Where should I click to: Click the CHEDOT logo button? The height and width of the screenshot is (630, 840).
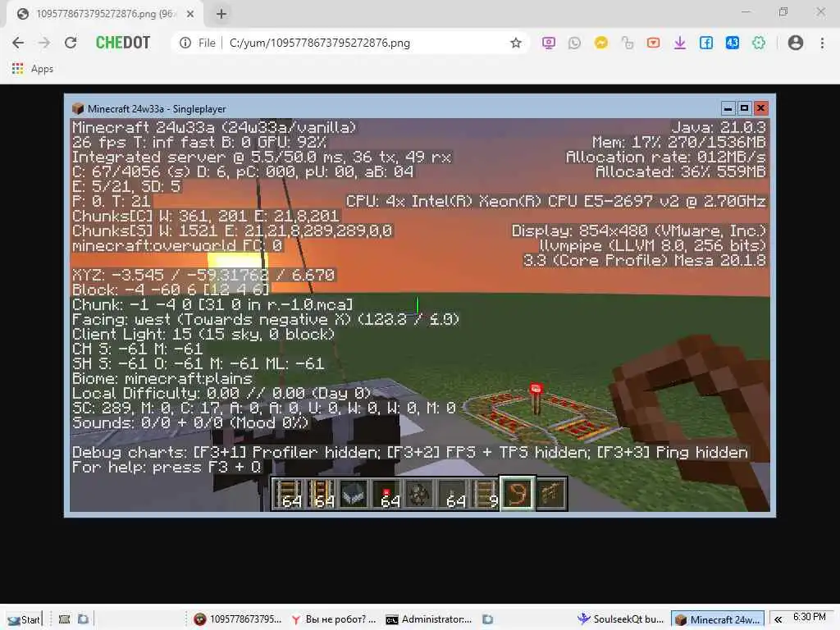point(123,43)
